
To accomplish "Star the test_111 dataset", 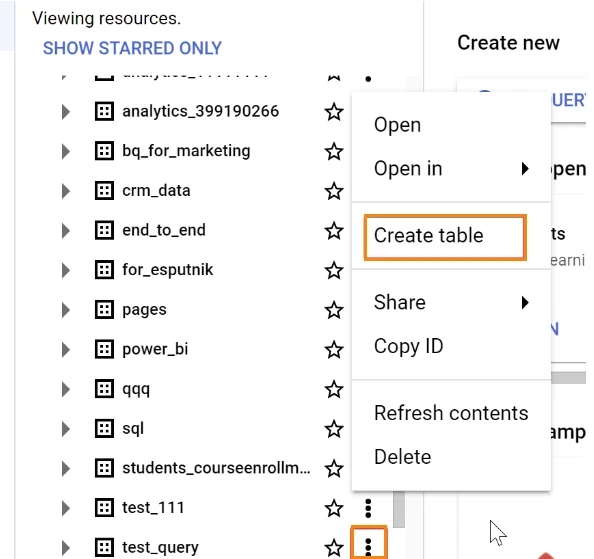I will click(334, 508).
